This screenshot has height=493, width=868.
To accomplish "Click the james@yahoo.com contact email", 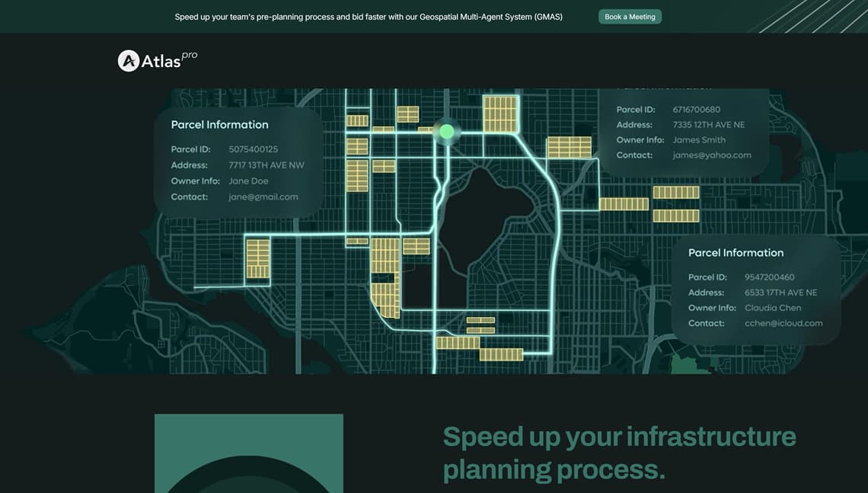I will point(712,155).
